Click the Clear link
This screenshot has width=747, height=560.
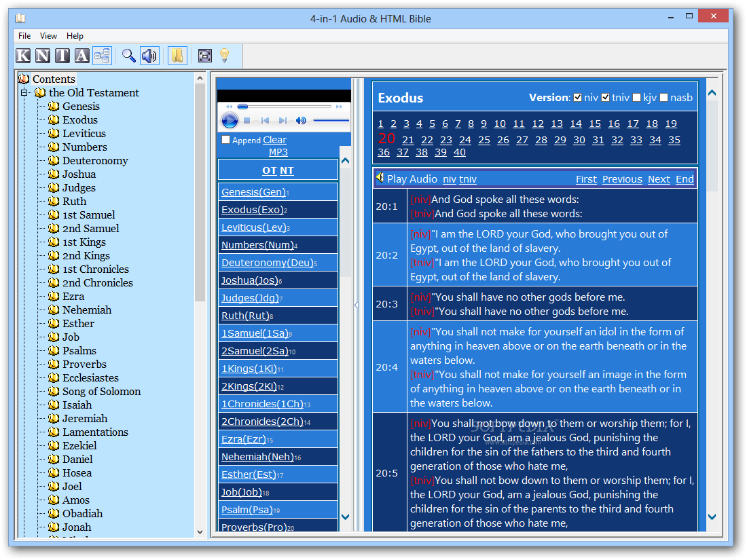pyautogui.click(x=275, y=140)
